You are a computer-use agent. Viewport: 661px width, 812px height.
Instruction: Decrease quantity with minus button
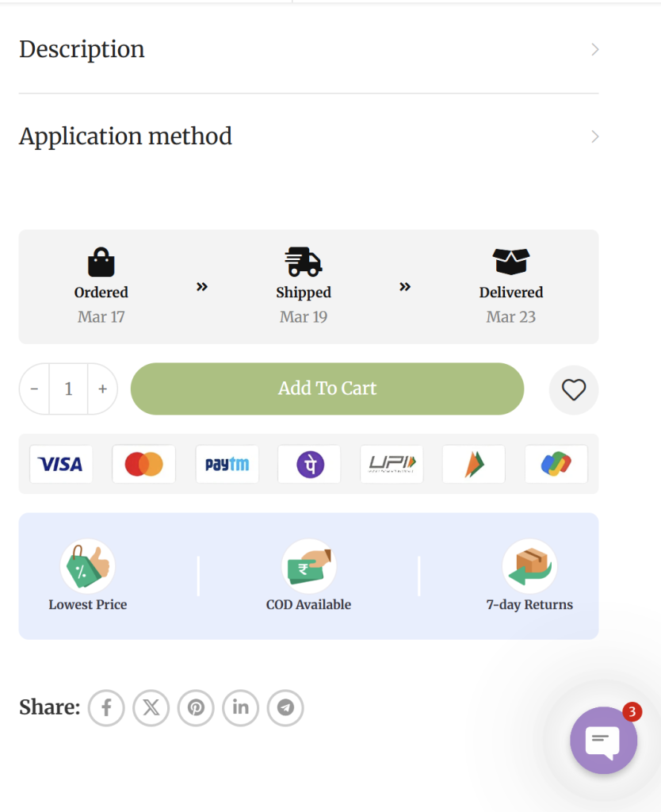34,389
